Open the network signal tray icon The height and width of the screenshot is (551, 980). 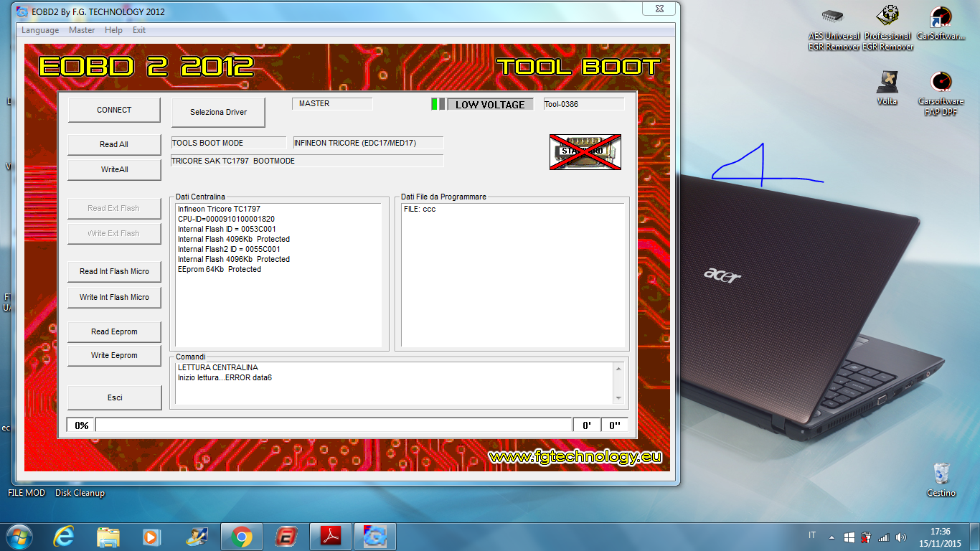point(884,537)
